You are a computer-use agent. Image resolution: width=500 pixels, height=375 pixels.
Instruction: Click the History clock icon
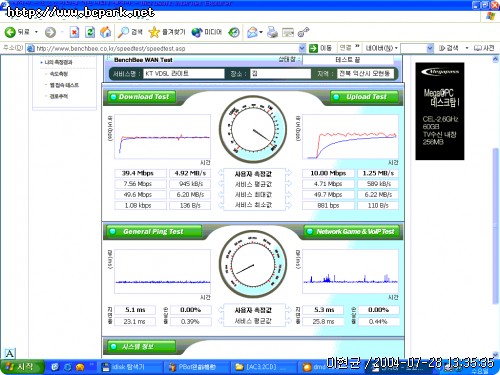click(234, 32)
